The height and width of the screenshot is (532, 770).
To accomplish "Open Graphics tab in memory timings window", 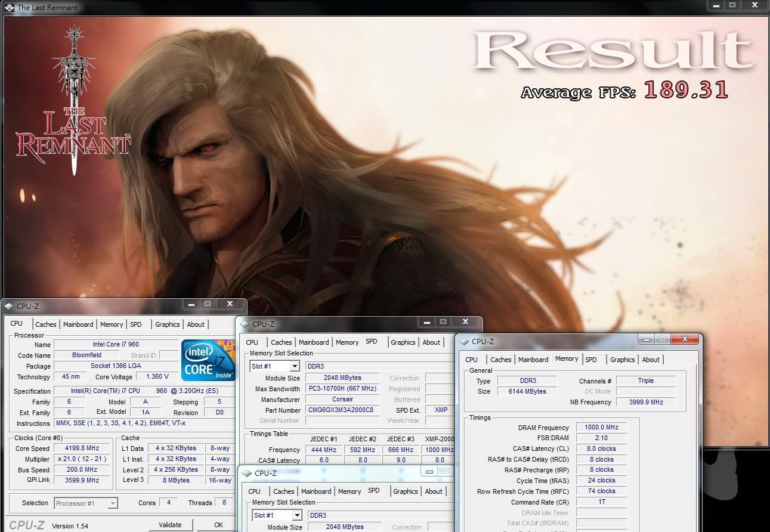I will (622, 360).
